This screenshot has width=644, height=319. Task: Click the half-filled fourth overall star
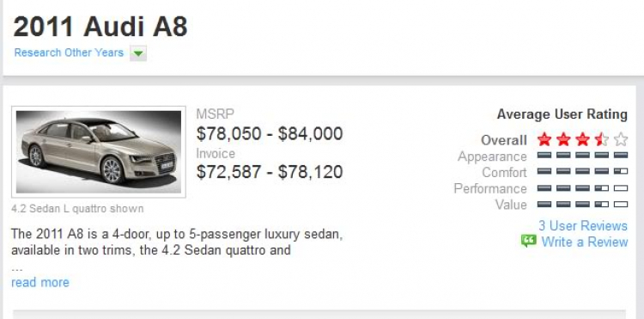pos(602,140)
